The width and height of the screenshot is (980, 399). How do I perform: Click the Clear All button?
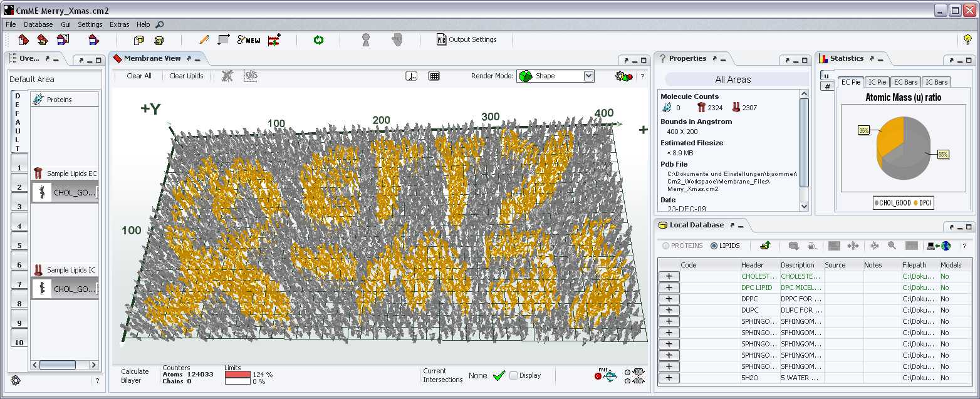coord(138,75)
